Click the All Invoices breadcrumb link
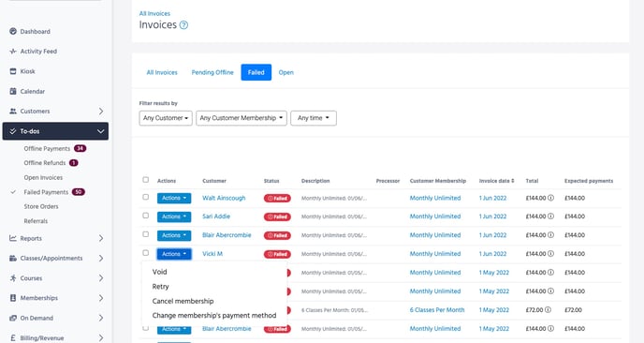Screen dimensions: 644x343 coord(154,13)
